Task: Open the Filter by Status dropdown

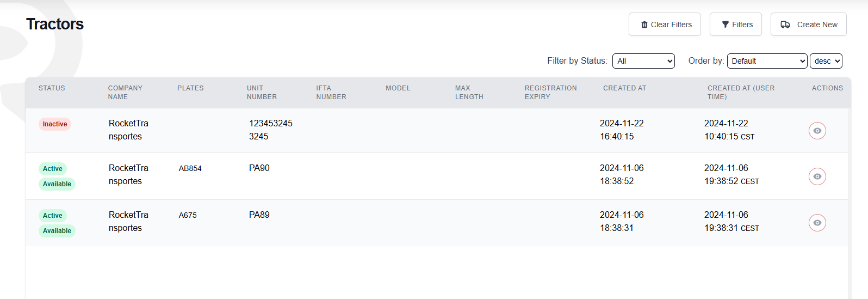Action: click(x=643, y=61)
